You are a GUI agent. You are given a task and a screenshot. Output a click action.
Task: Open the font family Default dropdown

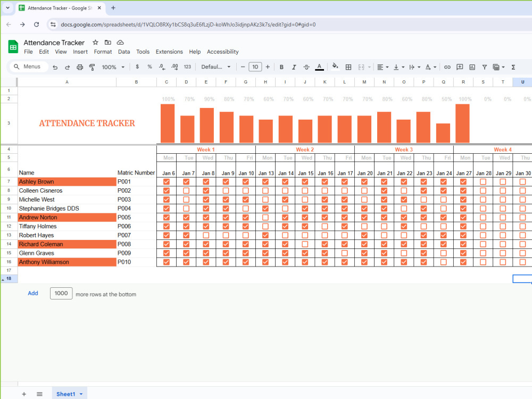point(216,67)
